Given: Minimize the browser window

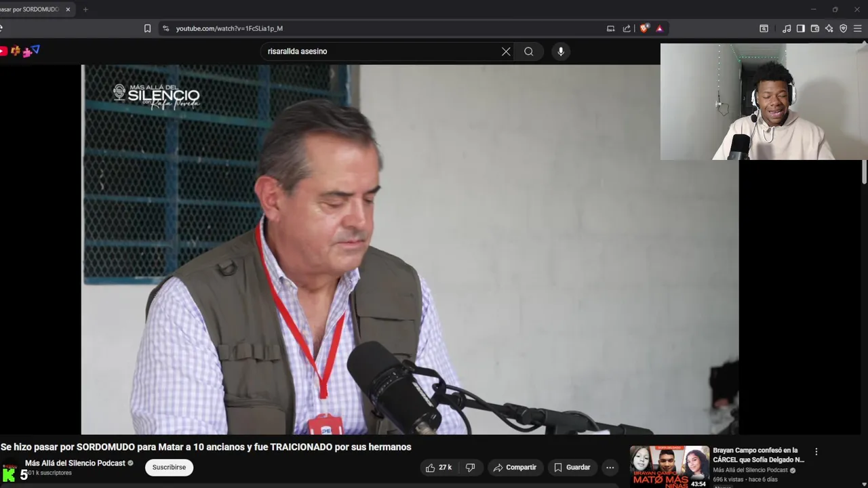Looking at the screenshot, I should (x=813, y=9).
